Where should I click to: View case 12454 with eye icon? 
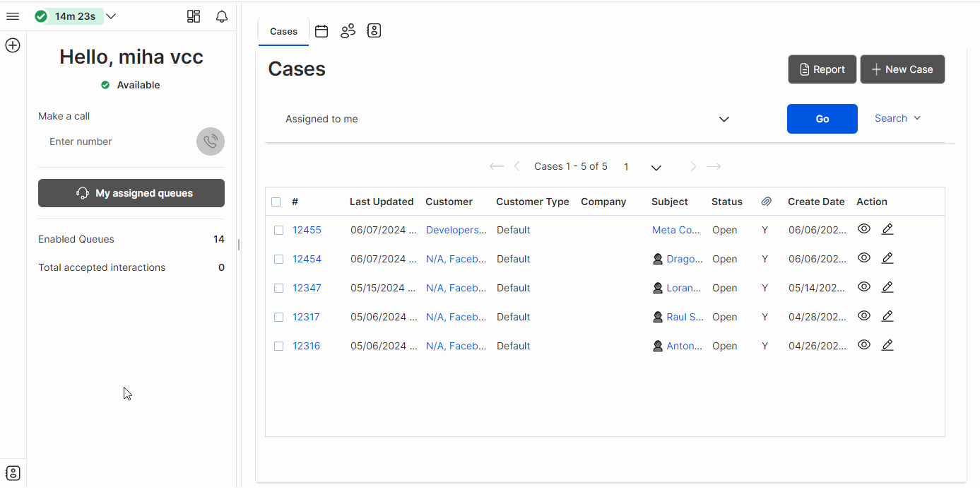click(x=864, y=258)
